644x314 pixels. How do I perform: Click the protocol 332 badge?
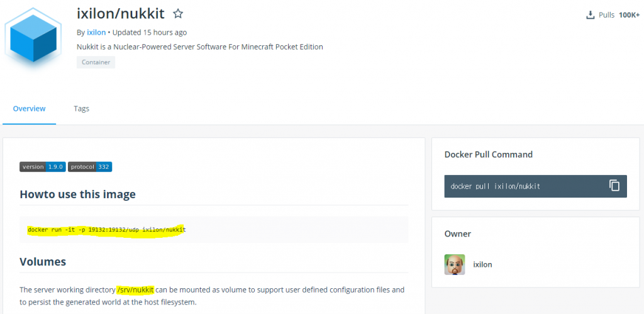(90, 167)
